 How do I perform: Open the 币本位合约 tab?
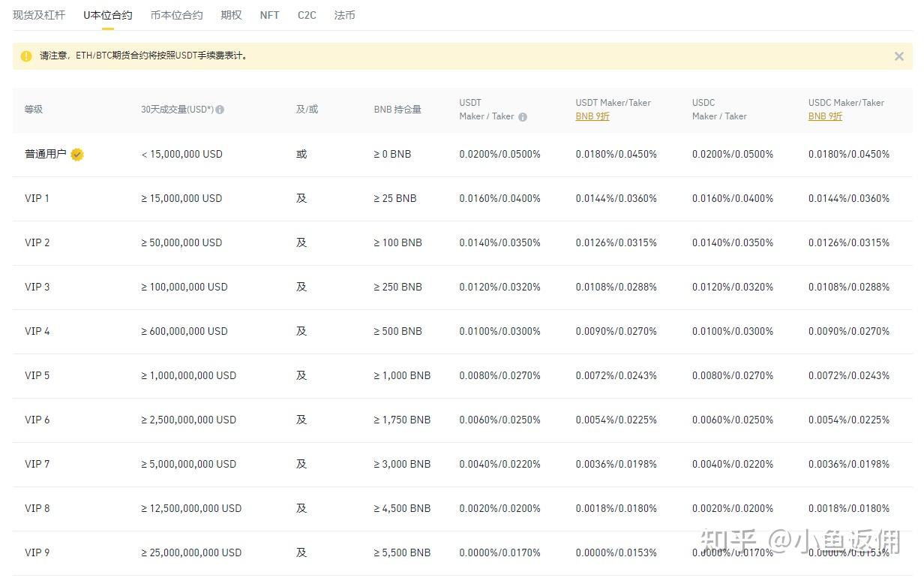(x=176, y=15)
